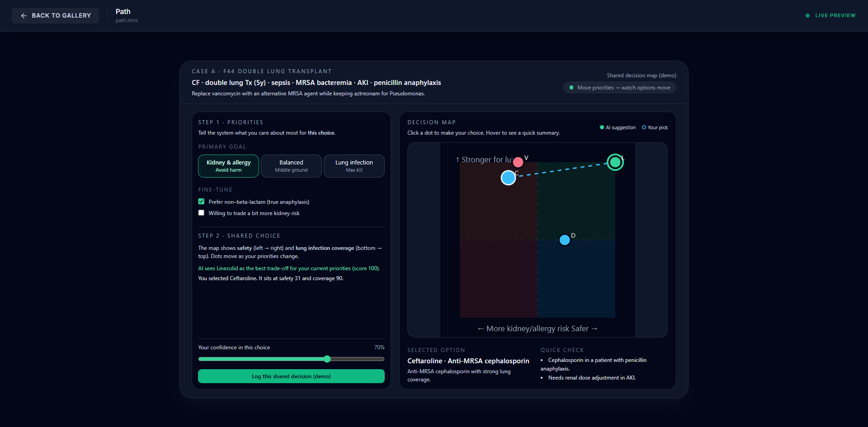
Task: Click the Move priorities watch options move pill
Action: [x=619, y=87]
